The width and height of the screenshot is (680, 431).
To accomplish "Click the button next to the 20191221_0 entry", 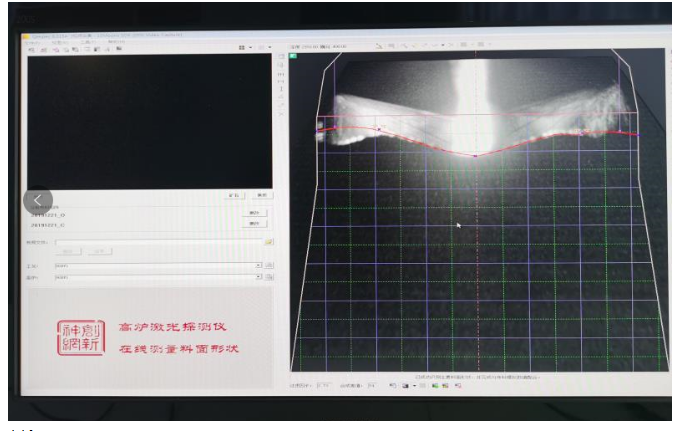I will pos(254,212).
